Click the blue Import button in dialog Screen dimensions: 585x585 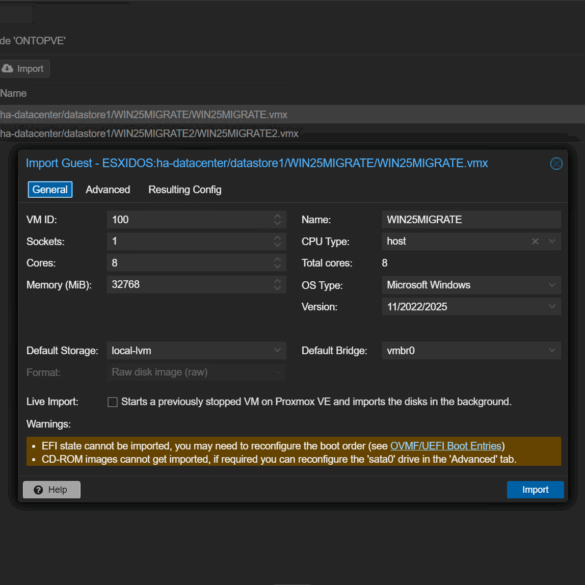535,489
